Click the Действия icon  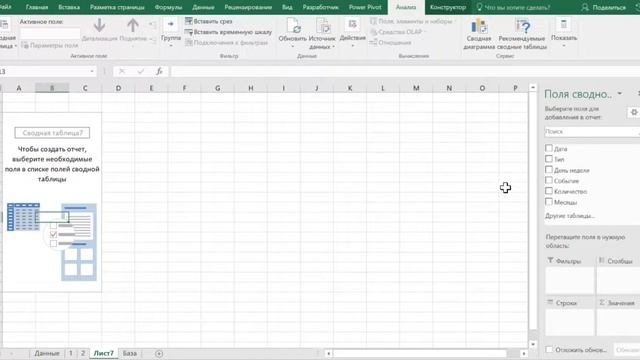pos(352,24)
